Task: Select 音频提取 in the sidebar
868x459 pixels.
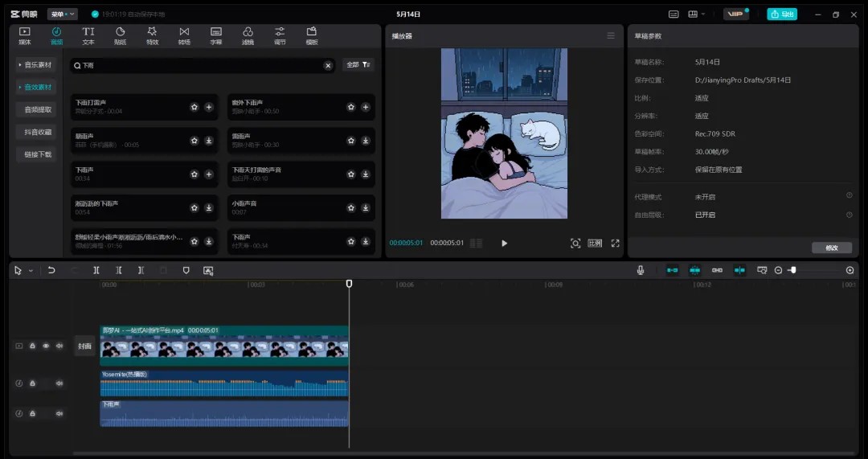Action: (36, 109)
